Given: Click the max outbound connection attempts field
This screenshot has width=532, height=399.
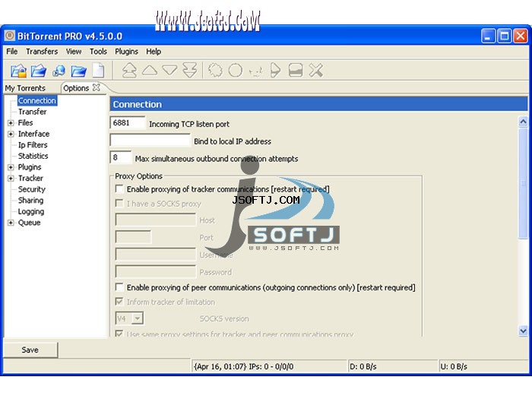Looking at the screenshot, I should coord(120,157).
